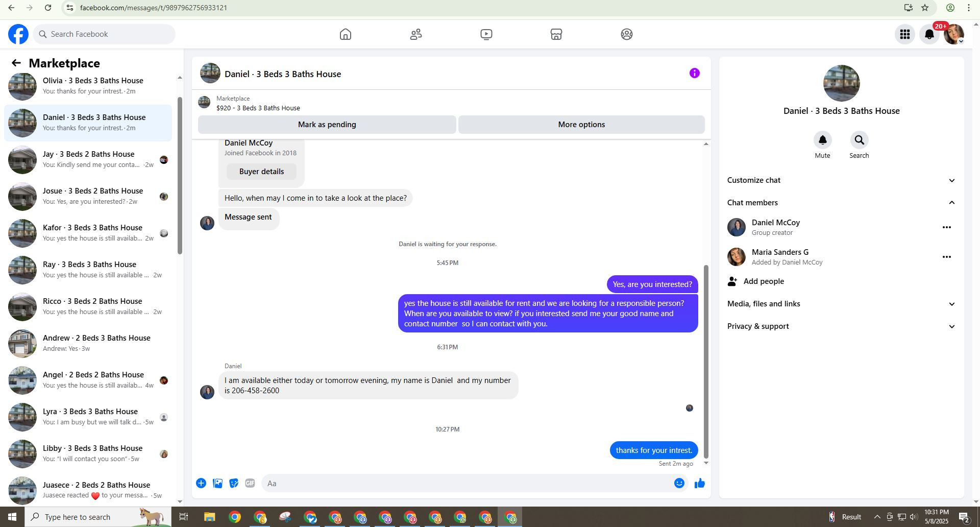Click the More options button
The width and height of the screenshot is (980, 527).
click(581, 125)
